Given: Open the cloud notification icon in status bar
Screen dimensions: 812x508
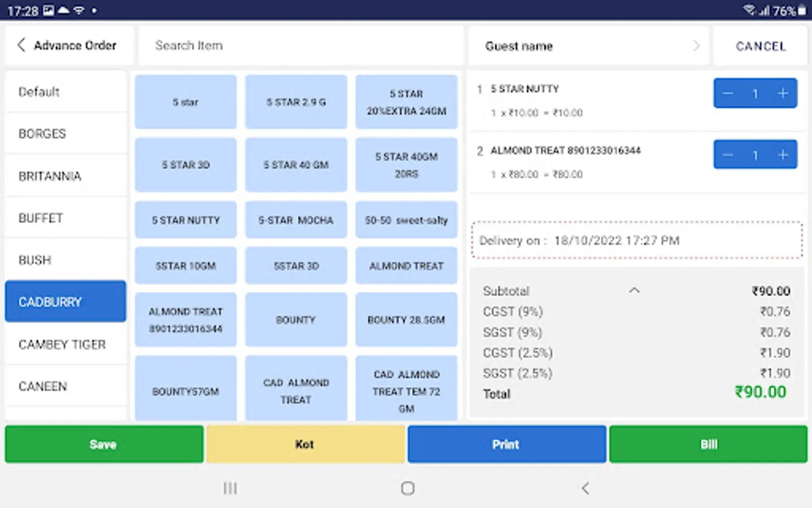Looking at the screenshot, I should [64, 10].
